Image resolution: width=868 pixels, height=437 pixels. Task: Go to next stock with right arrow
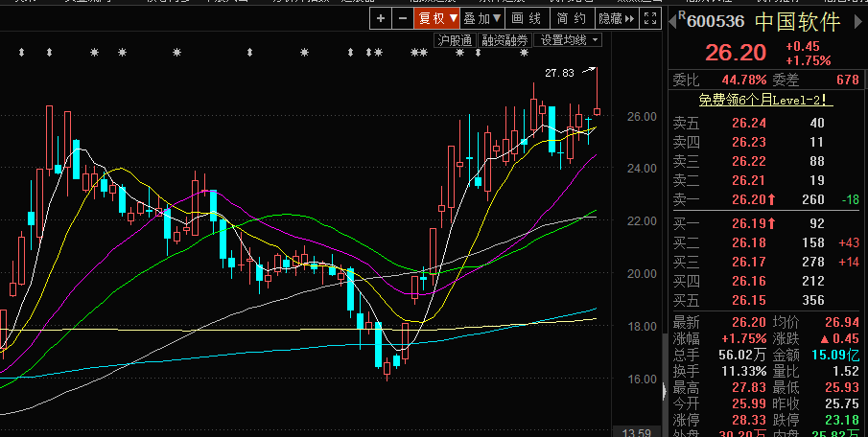[859, 21]
